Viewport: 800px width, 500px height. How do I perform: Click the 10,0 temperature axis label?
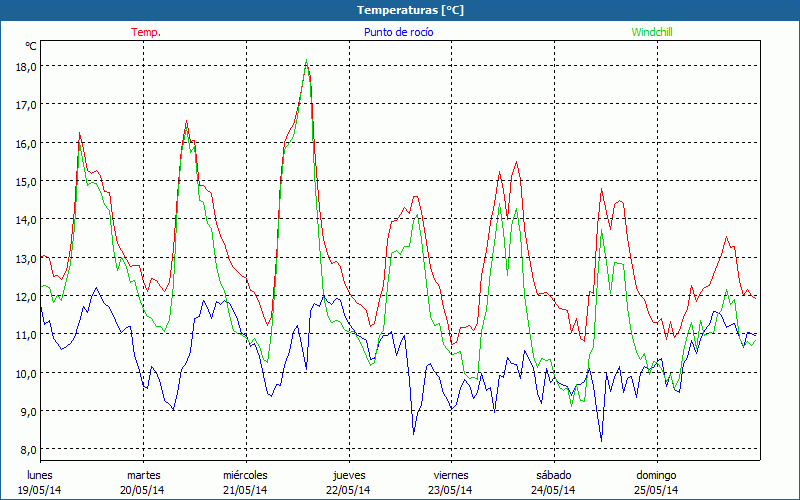pyautogui.click(x=26, y=373)
